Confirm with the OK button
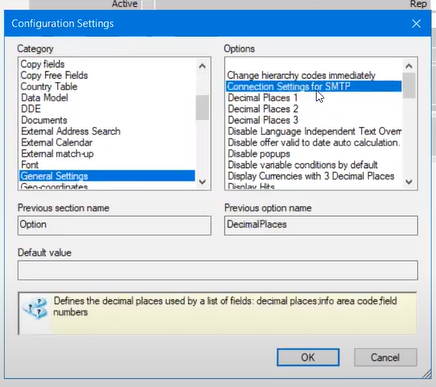Screen dimensions: 436x387 [x=308, y=357]
